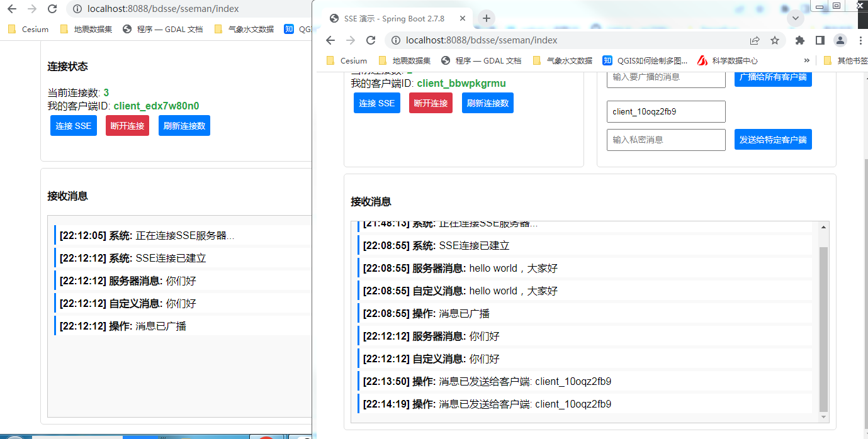Click 22:12:12 服务器消息 你们好 in front window
868x439 pixels.
585,336
